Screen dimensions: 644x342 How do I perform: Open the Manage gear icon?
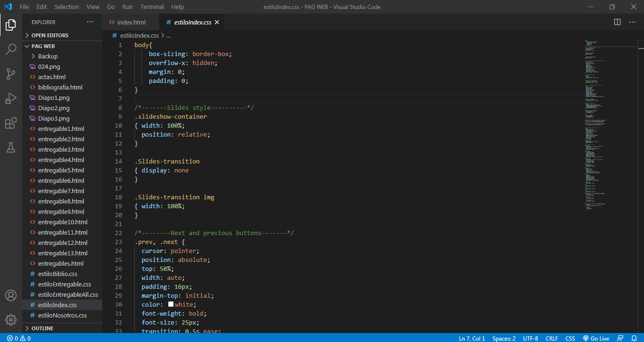(x=11, y=320)
